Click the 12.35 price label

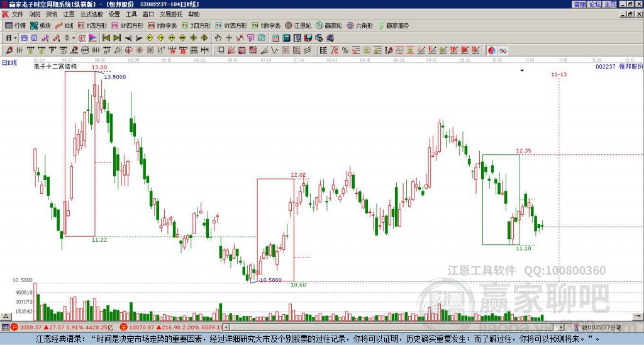point(524,151)
